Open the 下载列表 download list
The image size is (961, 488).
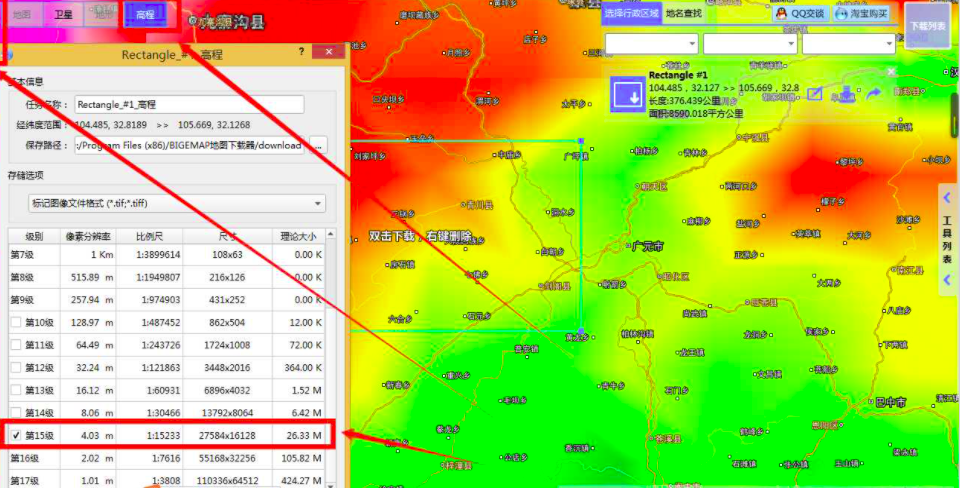[x=927, y=26]
